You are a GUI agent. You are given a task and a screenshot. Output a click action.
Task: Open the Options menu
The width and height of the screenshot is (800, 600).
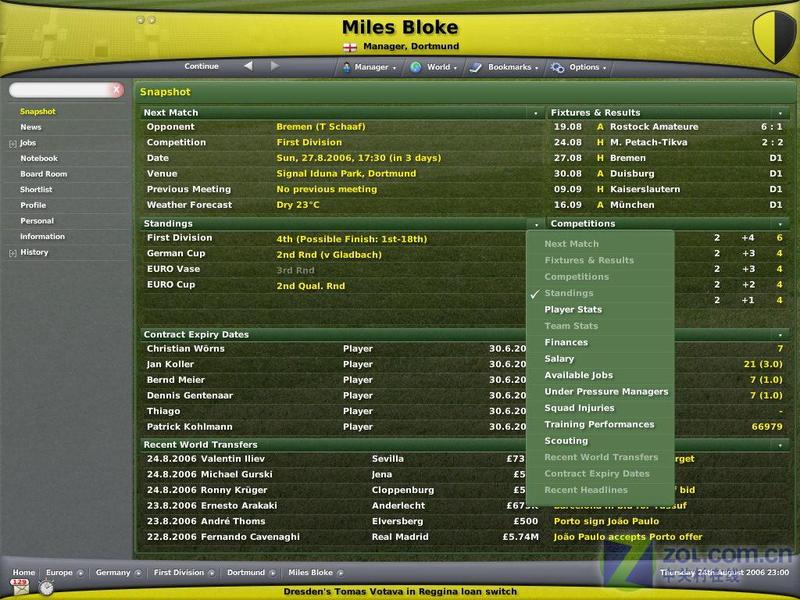pyautogui.click(x=579, y=67)
